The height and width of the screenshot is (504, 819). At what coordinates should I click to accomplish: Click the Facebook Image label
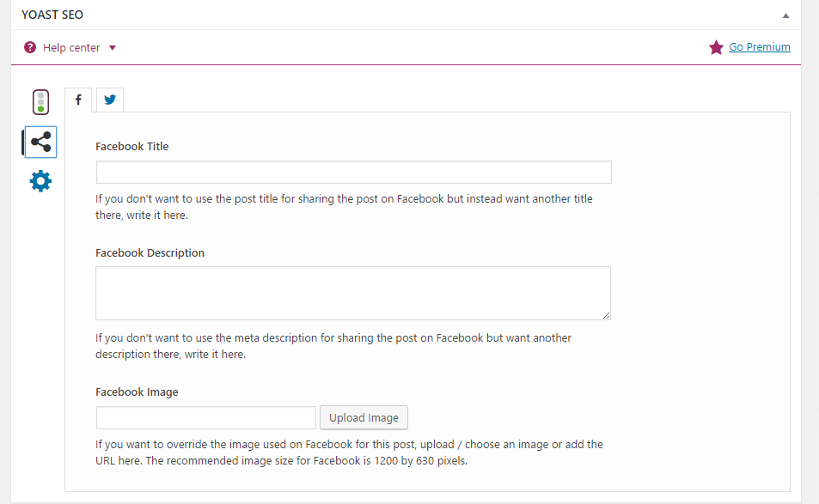tap(137, 392)
